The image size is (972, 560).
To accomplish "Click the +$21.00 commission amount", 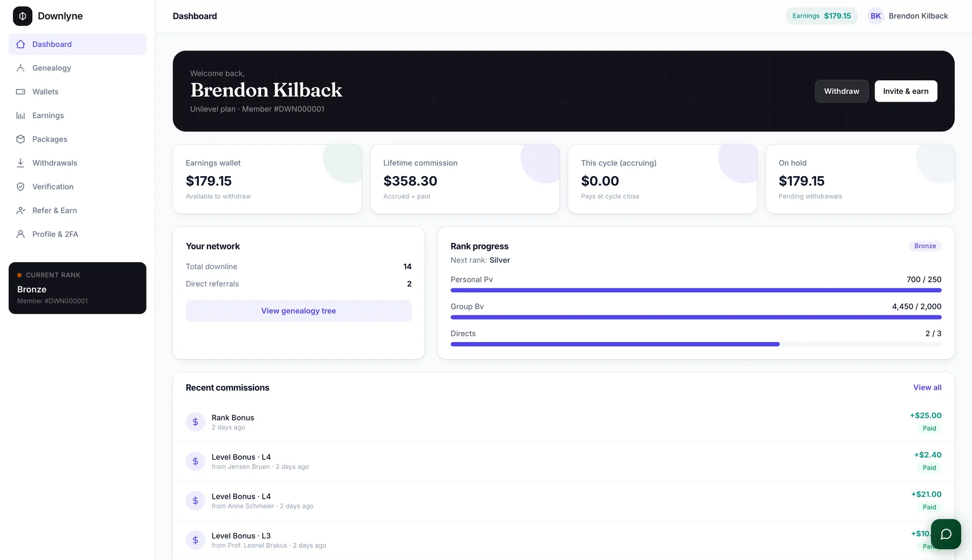I will (x=926, y=494).
